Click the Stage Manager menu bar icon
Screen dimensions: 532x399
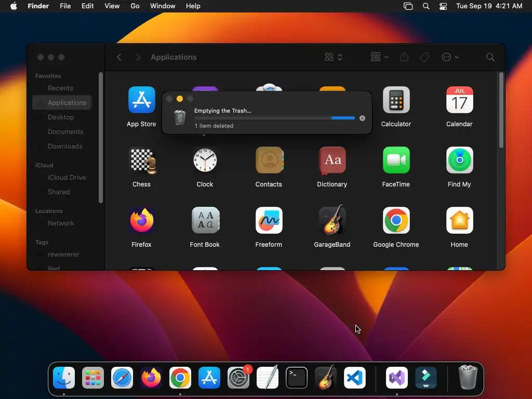[408, 6]
